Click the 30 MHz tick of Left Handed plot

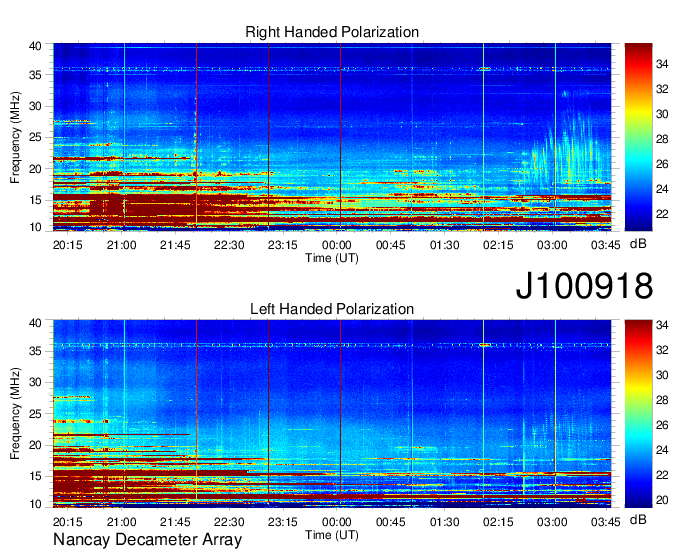(35, 382)
